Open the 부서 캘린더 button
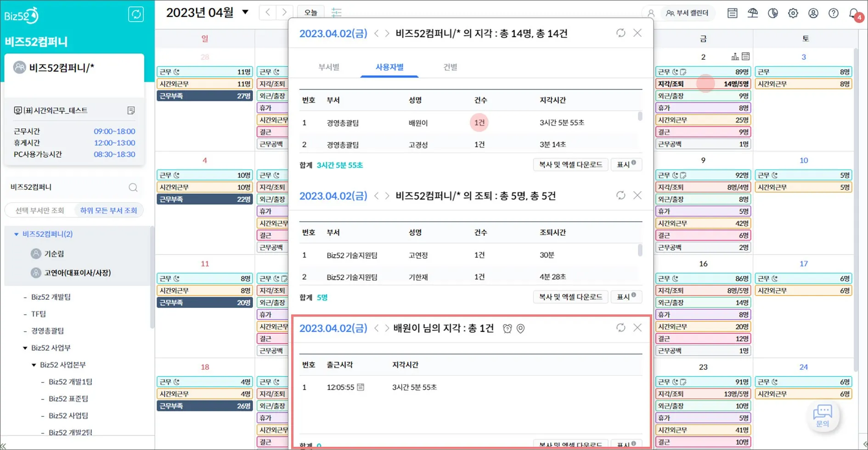 pos(687,13)
